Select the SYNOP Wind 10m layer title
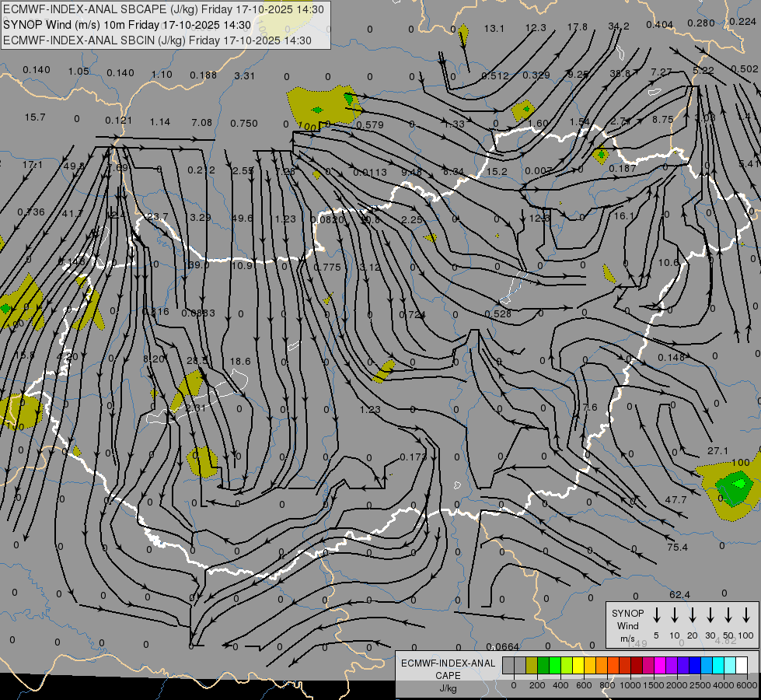 click(127, 25)
